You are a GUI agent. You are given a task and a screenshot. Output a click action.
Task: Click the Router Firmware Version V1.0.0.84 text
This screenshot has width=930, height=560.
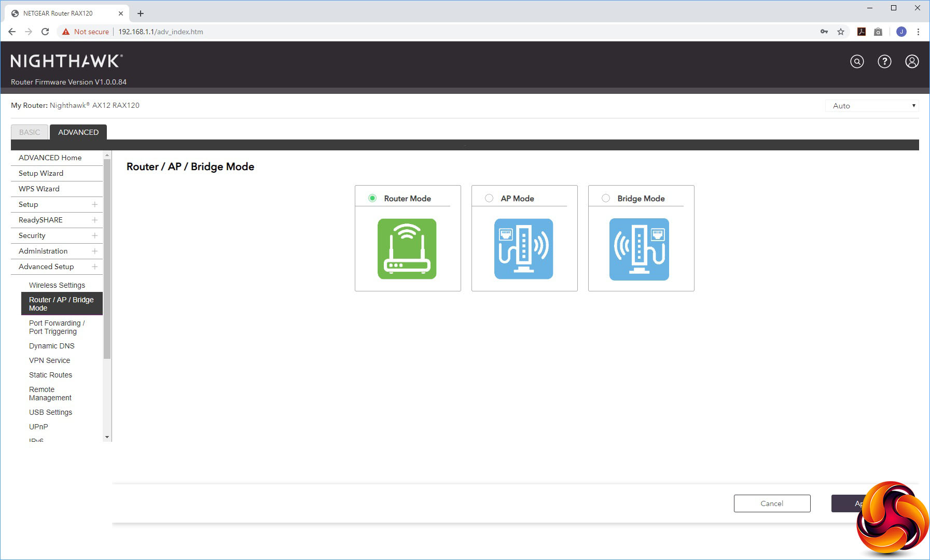(68, 82)
